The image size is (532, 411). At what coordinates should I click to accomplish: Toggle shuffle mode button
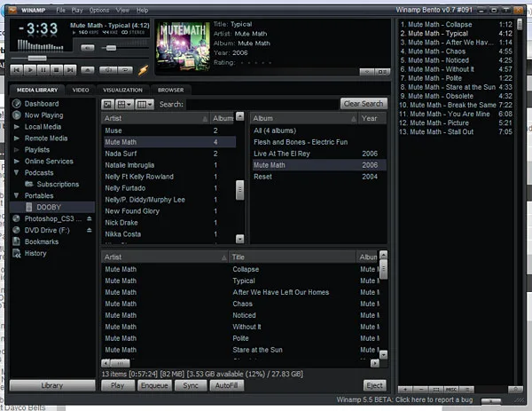coord(108,70)
